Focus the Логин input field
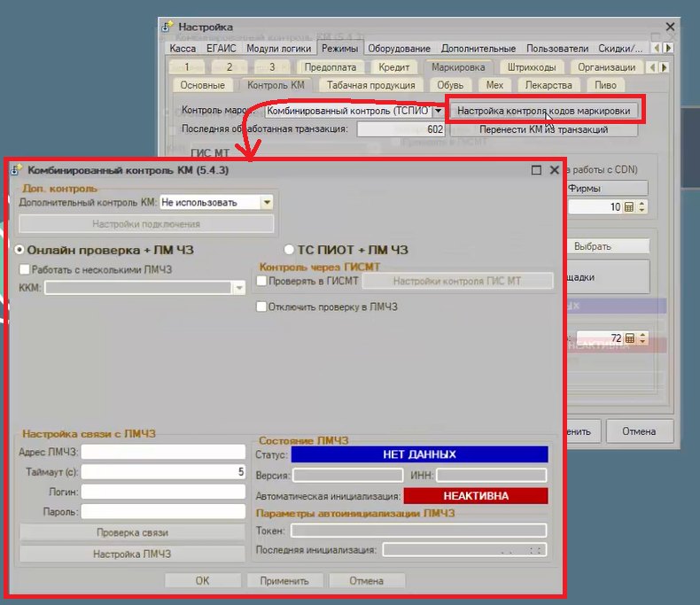 tap(163, 492)
